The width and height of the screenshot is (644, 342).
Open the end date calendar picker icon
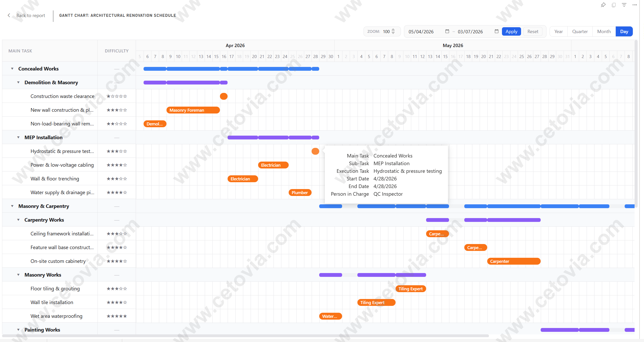pos(496,31)
